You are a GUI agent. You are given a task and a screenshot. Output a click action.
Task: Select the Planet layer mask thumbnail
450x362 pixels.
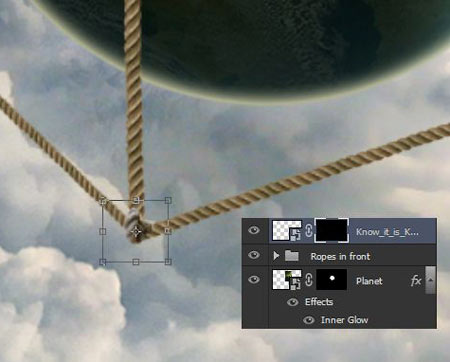pyautogui.click(x=332, y=280)
